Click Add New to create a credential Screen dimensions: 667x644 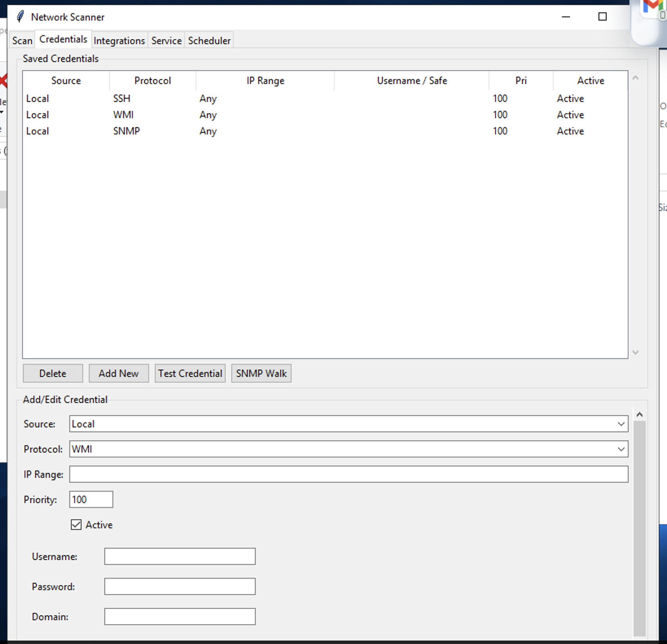click(118, 373)
